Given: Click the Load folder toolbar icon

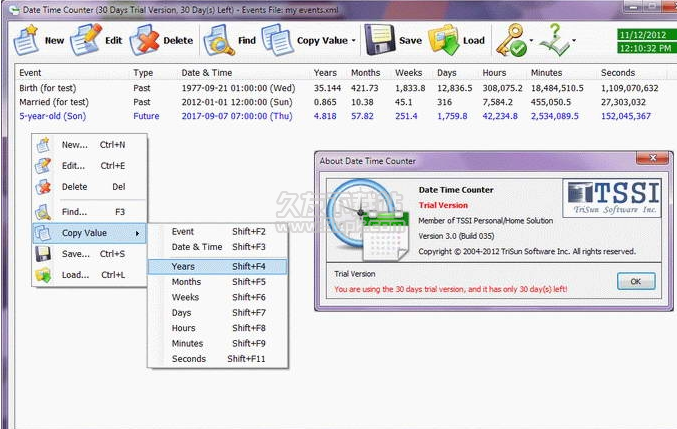Looking at the screenshot, I should (444, 40).
